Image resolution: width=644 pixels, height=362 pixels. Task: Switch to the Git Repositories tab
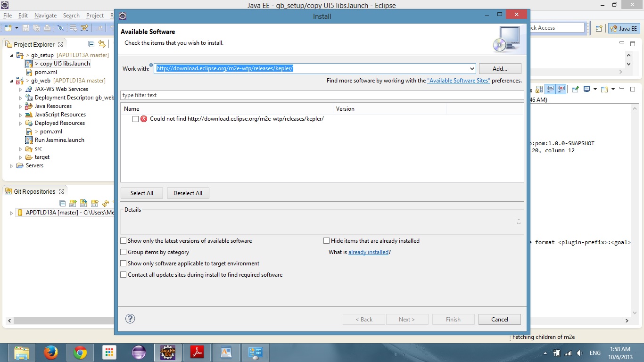[x=34, y=191]
